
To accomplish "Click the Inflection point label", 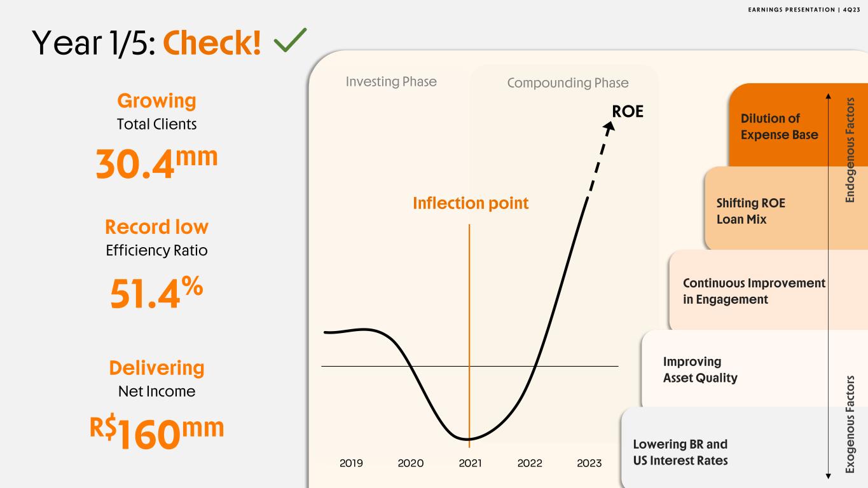I will [x=471, y=203].
